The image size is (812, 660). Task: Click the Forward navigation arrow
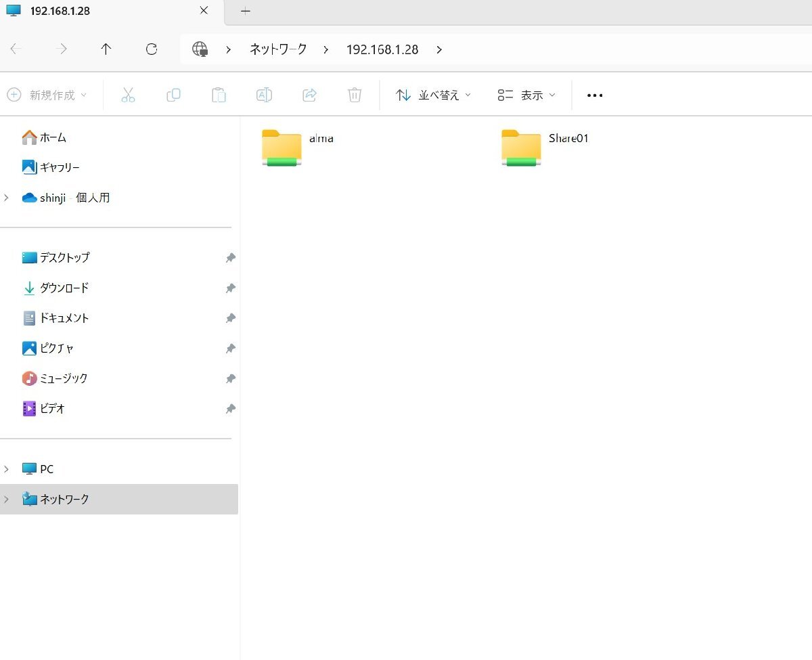[62, 49]
